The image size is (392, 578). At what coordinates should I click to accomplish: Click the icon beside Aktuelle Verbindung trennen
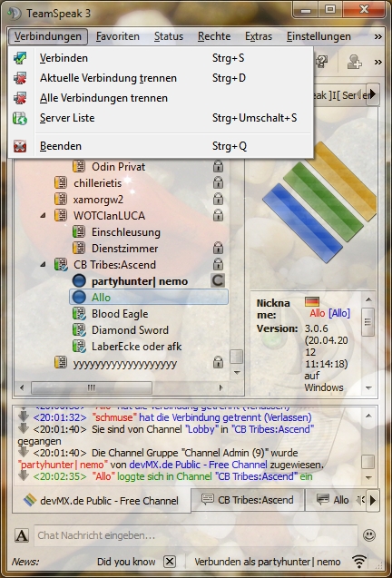point(20,78)
